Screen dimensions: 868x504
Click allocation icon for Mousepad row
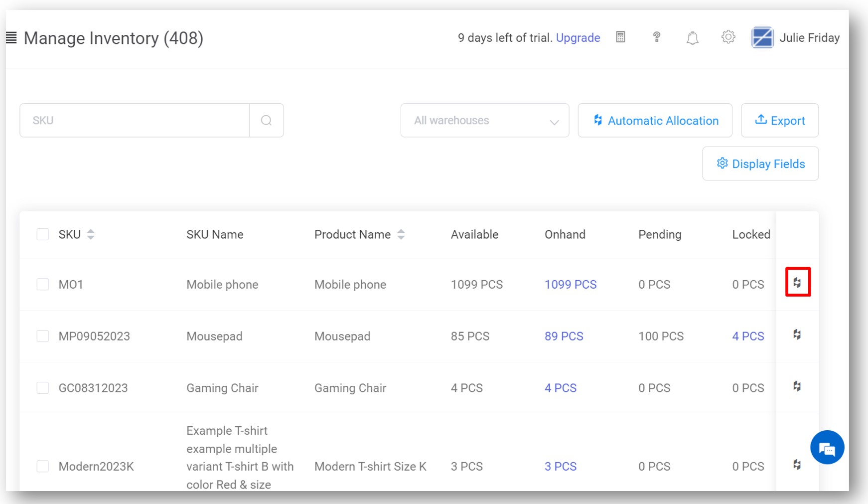tap(797, 335)
